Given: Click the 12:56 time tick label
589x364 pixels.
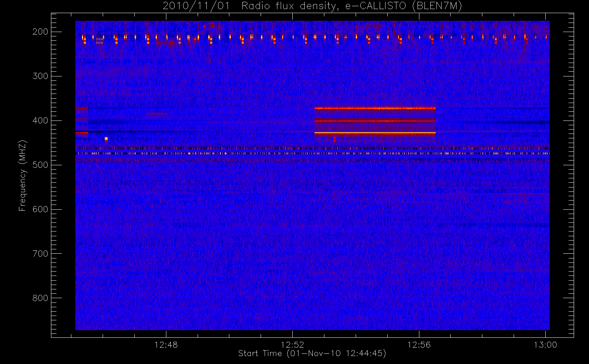Looking at the screenshot, I should click(x=419, y=345).
